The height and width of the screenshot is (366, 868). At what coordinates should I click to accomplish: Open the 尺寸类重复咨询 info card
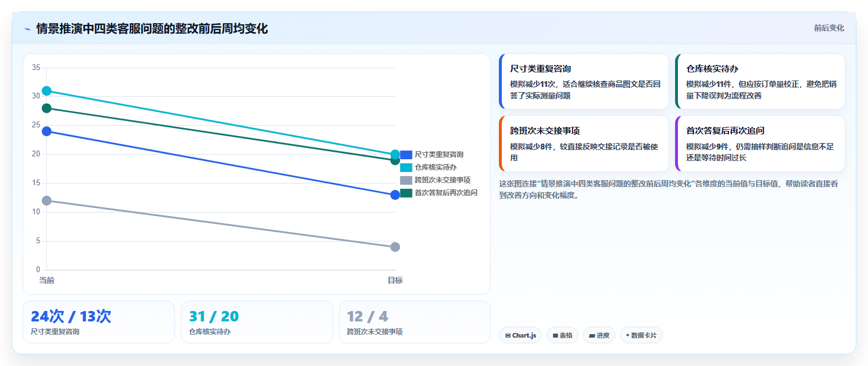click(584, 82)
